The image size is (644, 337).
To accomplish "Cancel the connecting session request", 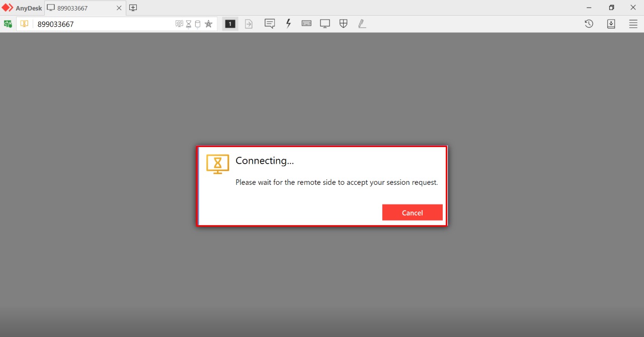I will [x=412, y=213].
